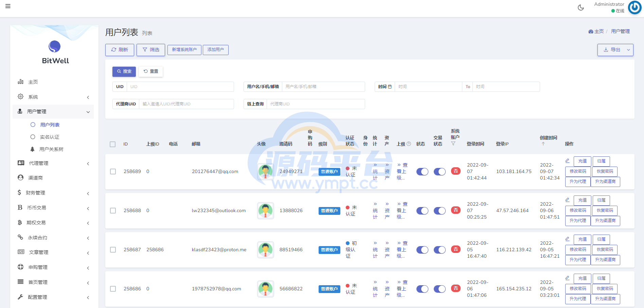Focus the UID input field
The image size is (644, 308).
[x=180, y=87]
